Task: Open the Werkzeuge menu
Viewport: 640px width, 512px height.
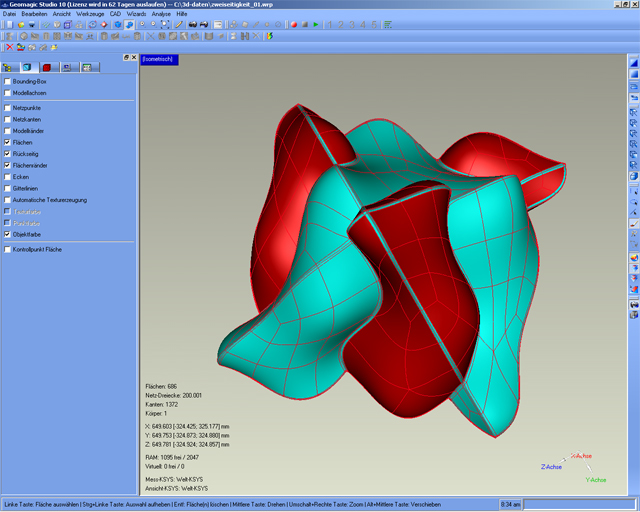Action: click(x=90, y=14)
